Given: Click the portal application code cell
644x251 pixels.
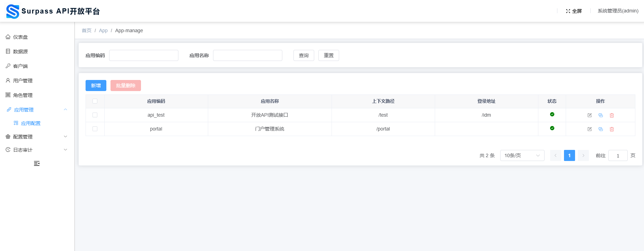Looking at the screenshot, I should click(x=156, y=129).
